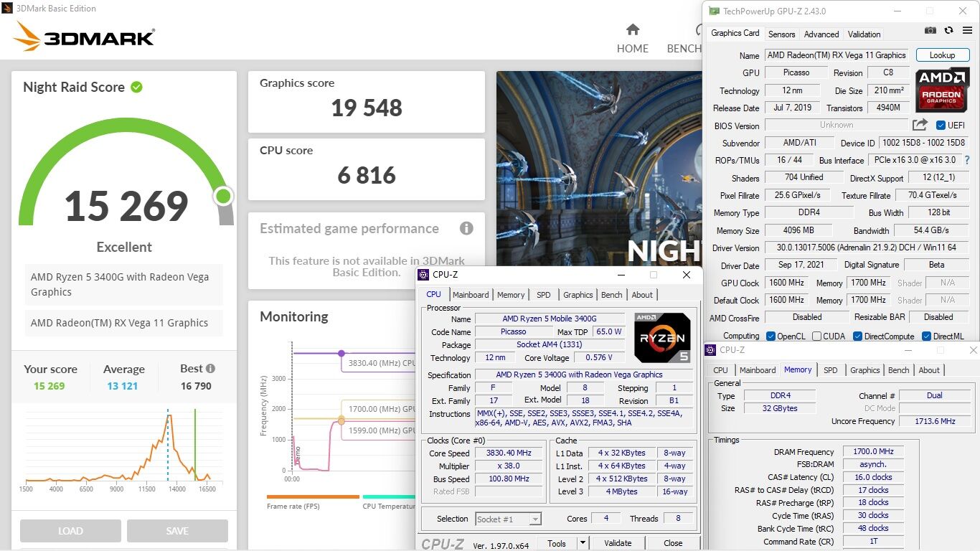Viewport: 980px width, 551px height.
Task: Click the GPU-Z screenshot camera icon
Action: pyautogui.click(x=930, y=30)
